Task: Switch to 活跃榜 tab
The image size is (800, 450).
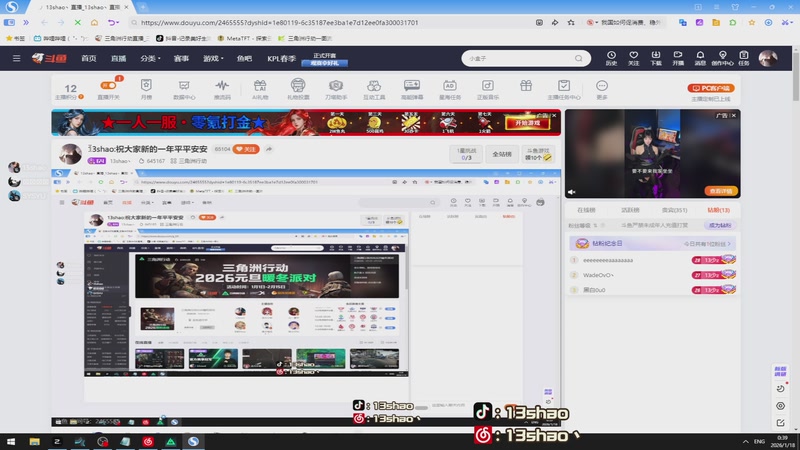Action: (630, 210)
